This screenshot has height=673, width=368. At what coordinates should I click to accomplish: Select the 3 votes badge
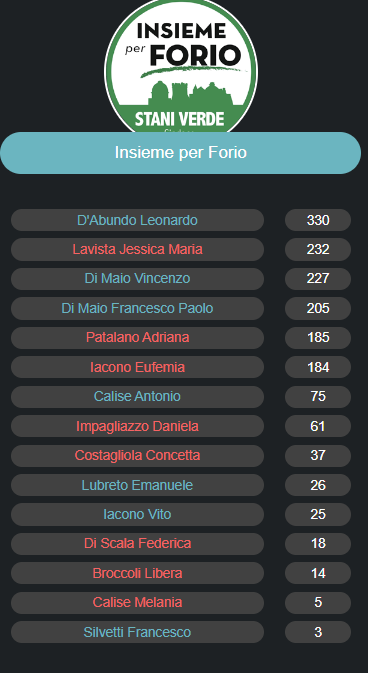[x=318, y=632]
